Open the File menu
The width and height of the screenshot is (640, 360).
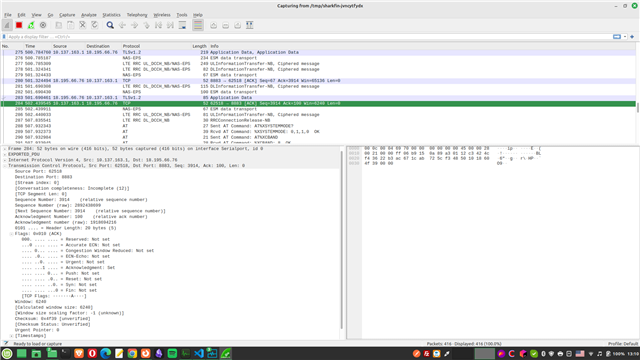click(8, 15)
